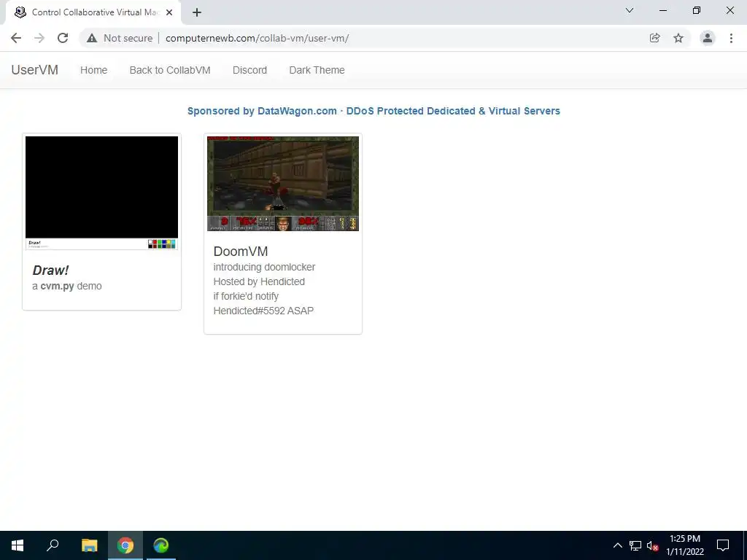Click the address bar URL
The image size is (747, 560).
click(x=258, y=38)
